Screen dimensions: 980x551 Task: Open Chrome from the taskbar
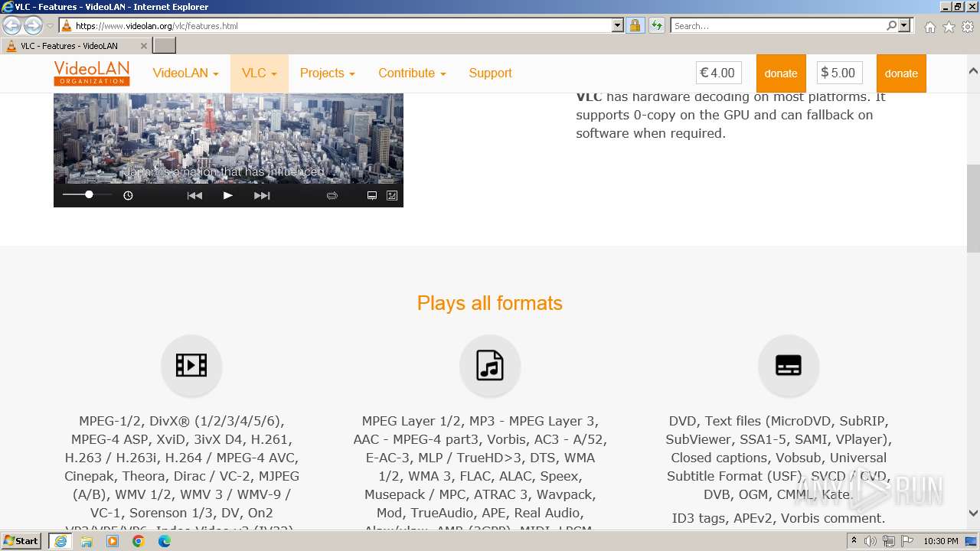tap(139, 541)
